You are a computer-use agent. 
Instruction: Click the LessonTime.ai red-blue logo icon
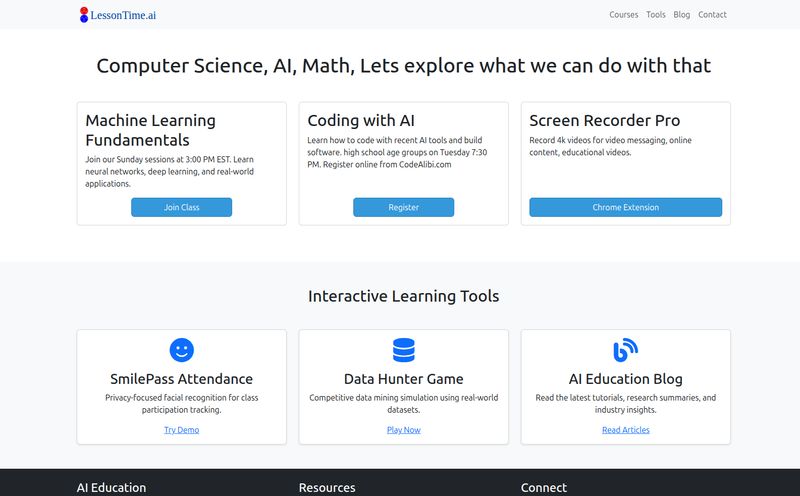click(x=84, y=15)
